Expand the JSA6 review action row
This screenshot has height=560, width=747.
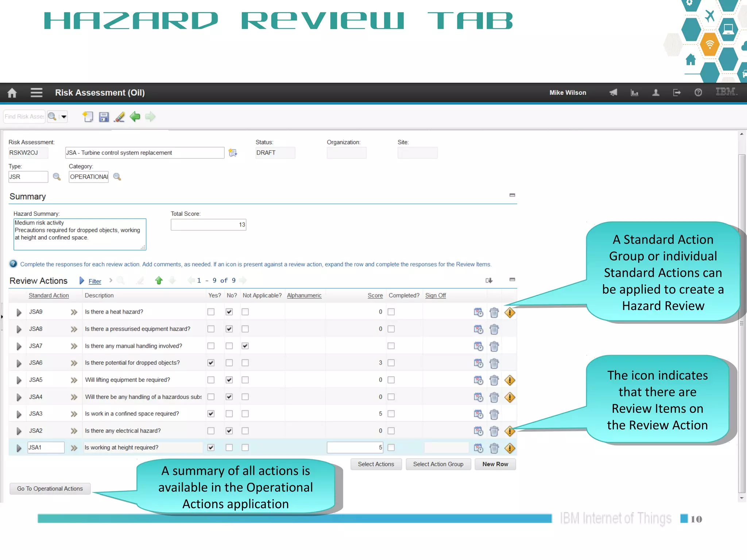click(19, 363)
